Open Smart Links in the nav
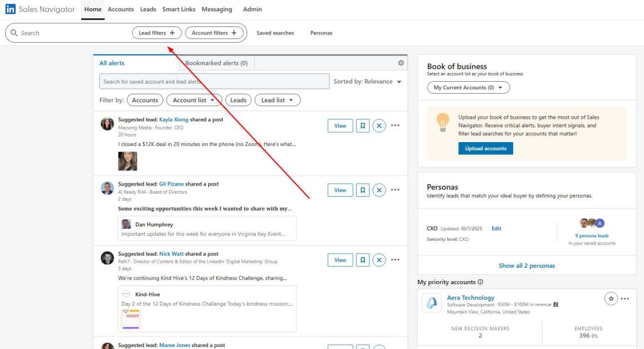 [x=179, y=9]
